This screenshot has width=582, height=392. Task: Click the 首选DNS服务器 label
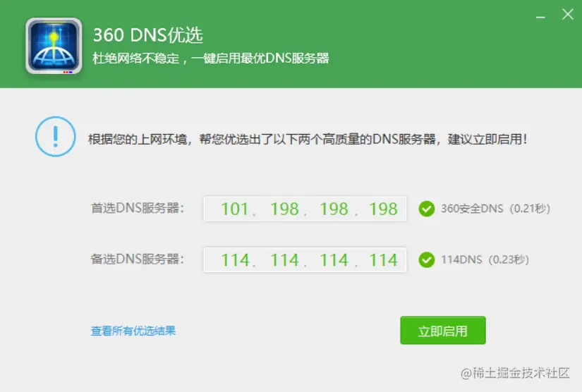coord(138,208)
